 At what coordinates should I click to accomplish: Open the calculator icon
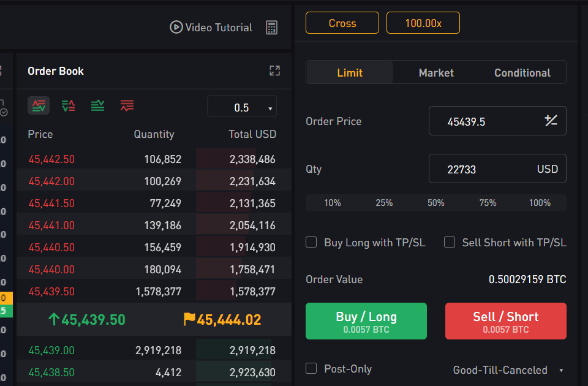click(272, 28)
